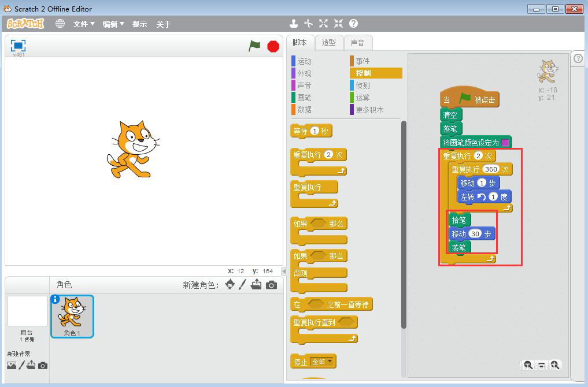Open the language globe menu

click(x=60, y=24)
